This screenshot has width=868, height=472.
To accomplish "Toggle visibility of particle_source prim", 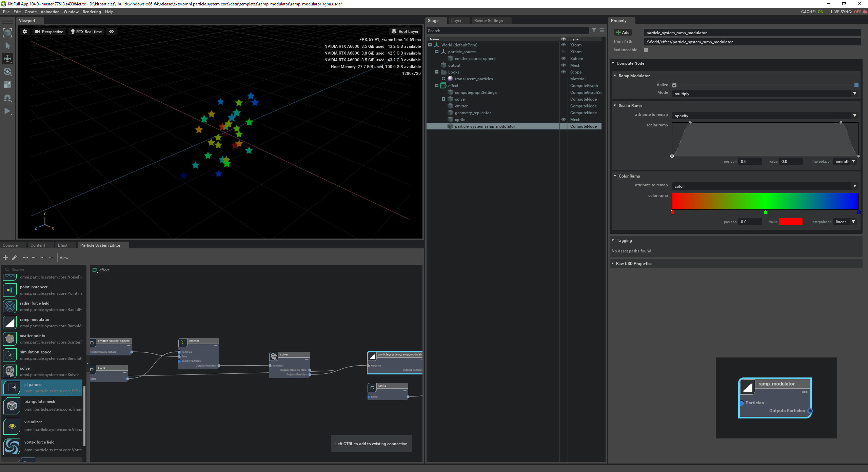I will pos(564,52).
